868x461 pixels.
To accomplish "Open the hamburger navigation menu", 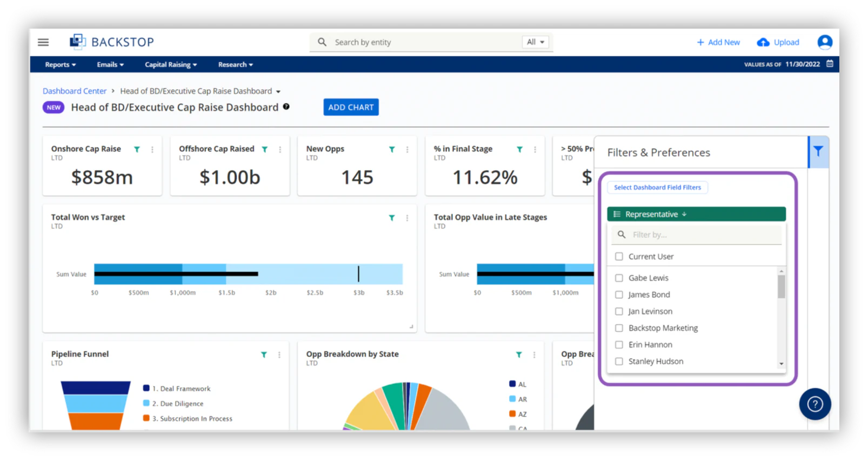I will pyautogui.click(x=43, y=42).
